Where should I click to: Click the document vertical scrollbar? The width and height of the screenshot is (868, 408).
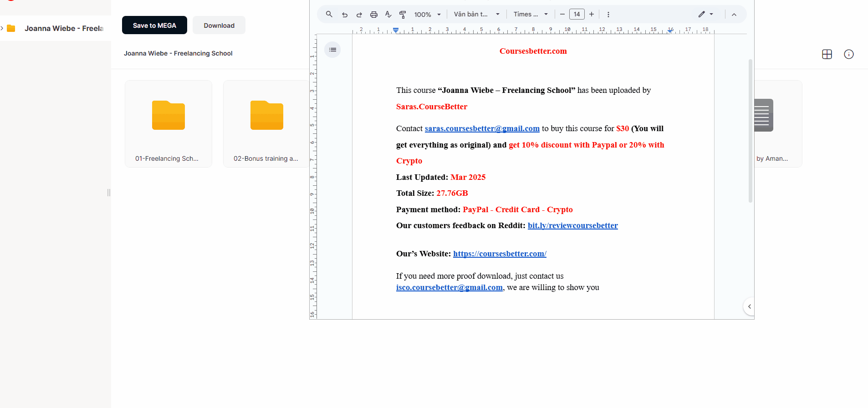click(x=751, y=131)
